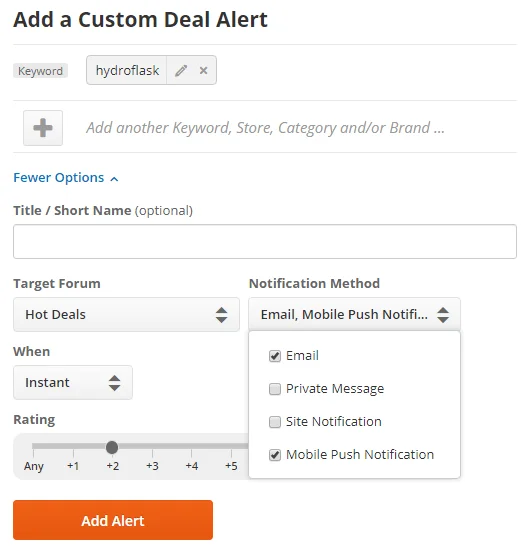This screenshot has height=552, width=530.
Task: Click the orange Add Alert button
Action: (x=113, y=520)
